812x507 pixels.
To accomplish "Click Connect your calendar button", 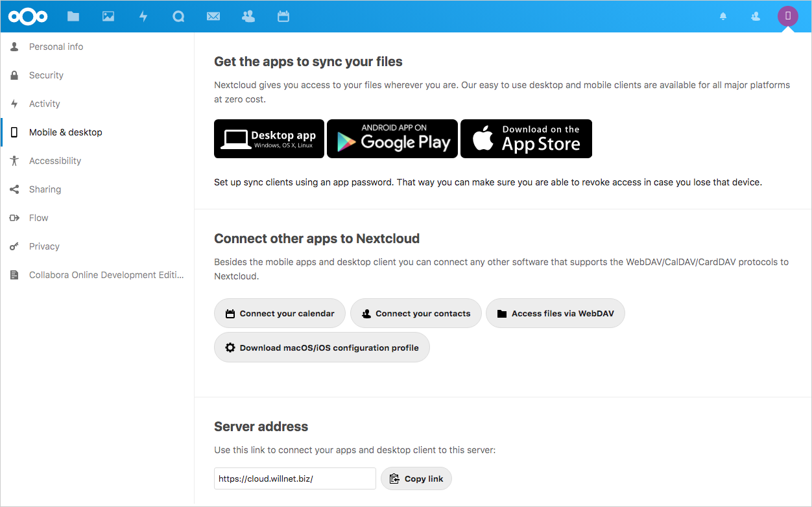I will [280, 314].
